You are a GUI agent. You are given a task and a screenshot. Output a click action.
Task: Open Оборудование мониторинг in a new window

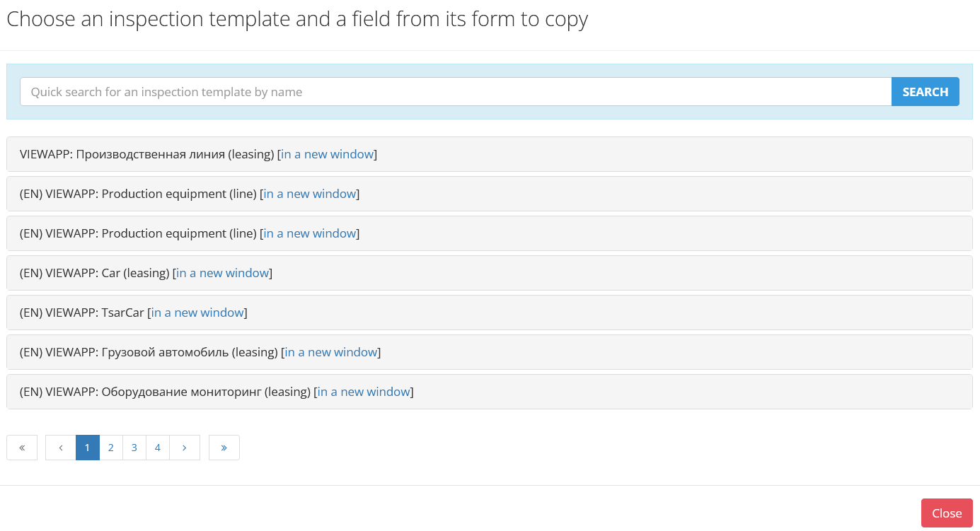[364, 392]
